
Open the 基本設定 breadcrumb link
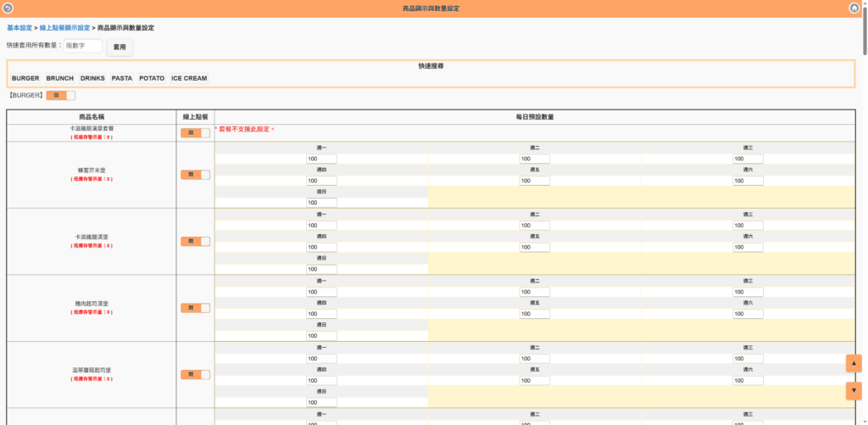20,28
